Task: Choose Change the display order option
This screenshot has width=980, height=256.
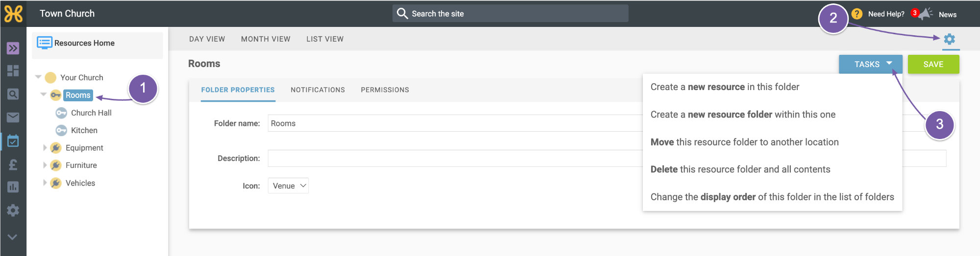Action: click(772, 197)
